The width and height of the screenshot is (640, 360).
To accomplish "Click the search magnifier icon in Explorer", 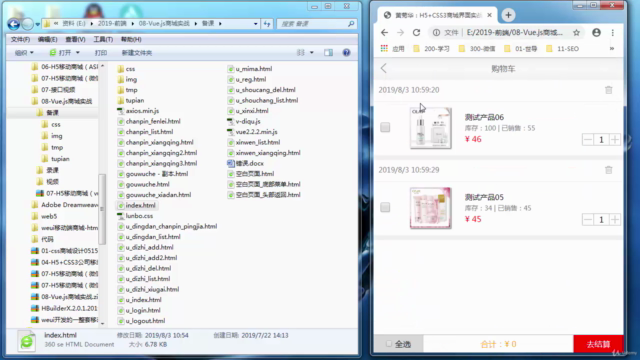I will [x=351, y=24].
